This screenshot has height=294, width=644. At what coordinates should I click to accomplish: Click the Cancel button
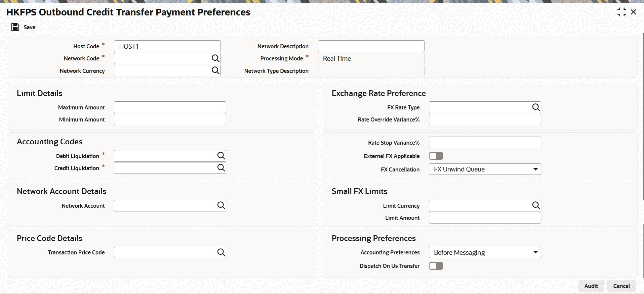621,286
